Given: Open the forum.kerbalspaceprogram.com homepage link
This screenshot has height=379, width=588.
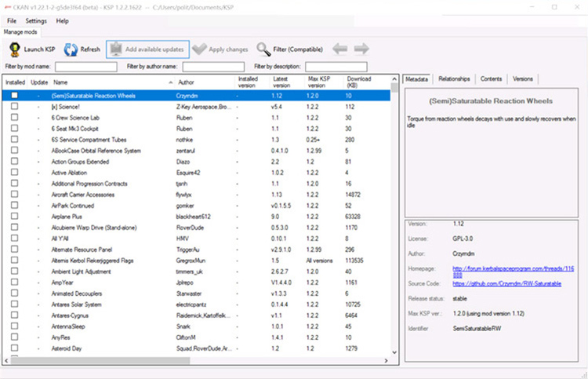Looking at the screenshot, I should (513, 271).
